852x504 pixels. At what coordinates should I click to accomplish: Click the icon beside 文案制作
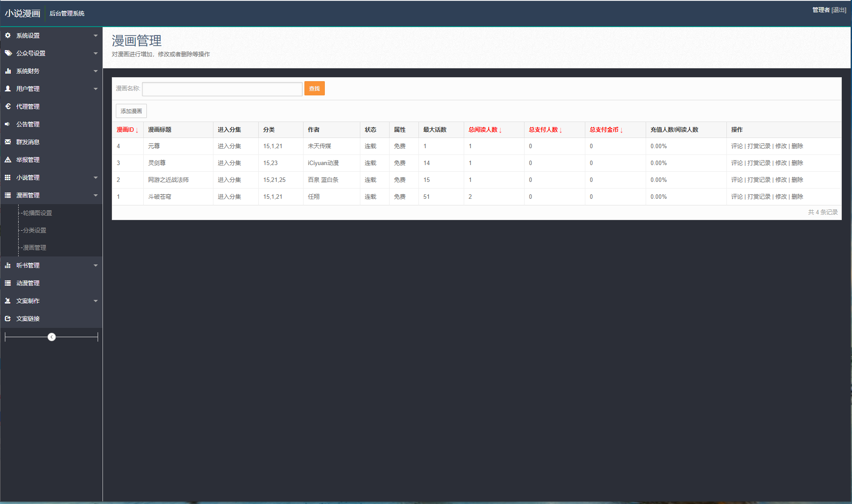click(x=8, y=301)
